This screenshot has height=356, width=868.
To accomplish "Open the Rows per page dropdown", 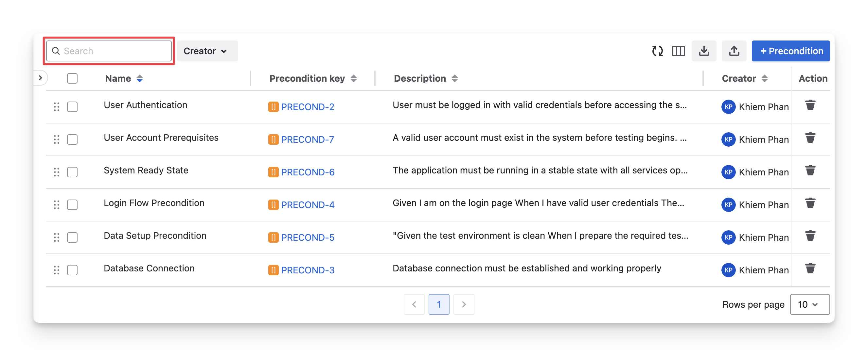I will [x=809, y=304].
